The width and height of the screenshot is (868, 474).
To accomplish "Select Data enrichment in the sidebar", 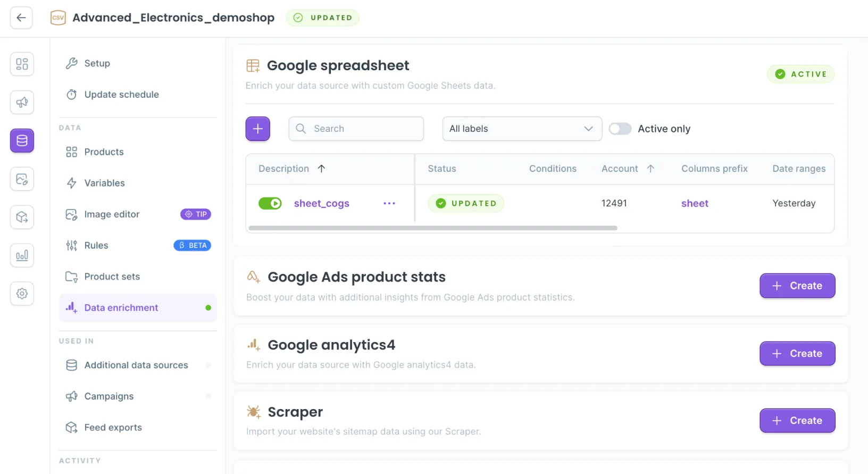I will [138, 307].
